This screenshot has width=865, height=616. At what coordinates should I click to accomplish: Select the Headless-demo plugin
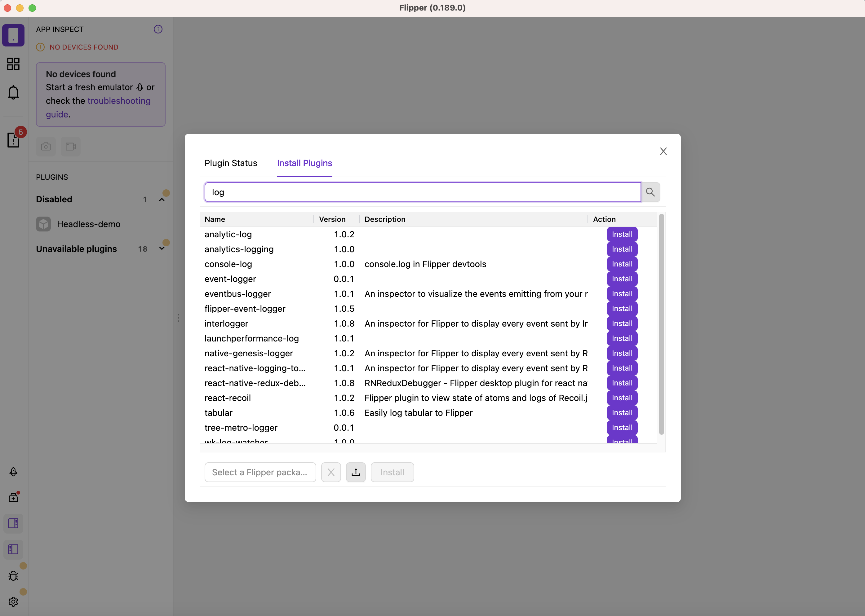[x=88, y=224]
